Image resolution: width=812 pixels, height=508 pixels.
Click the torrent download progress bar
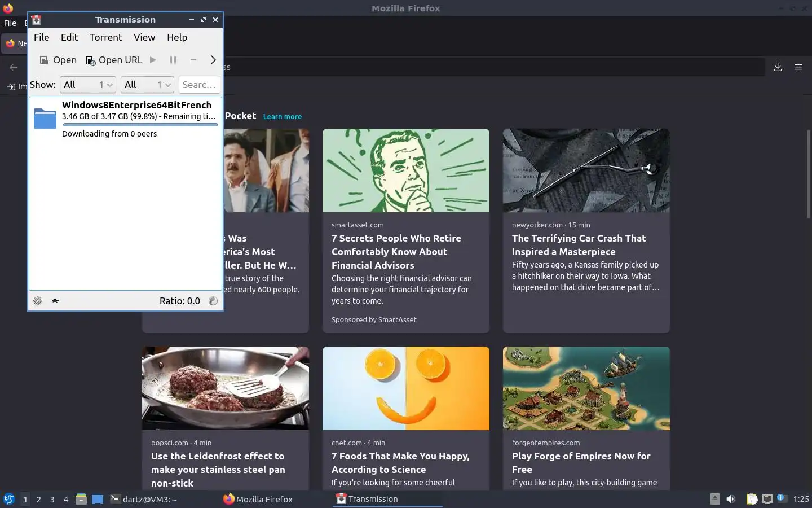[140, 125]
